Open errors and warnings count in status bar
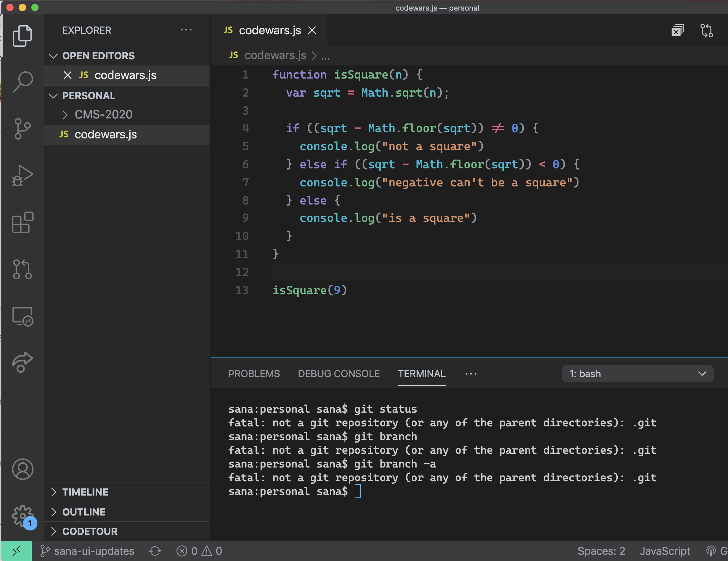The height and width of the screenshot is (561, 728). pos(199,551)
